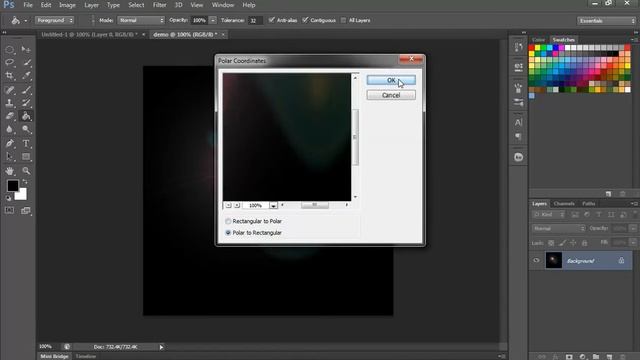Image resolution: width=640 pixels, height=360 pixels.
Task: Open the Foreground fill source dropdown
Action: click(54, 20)
